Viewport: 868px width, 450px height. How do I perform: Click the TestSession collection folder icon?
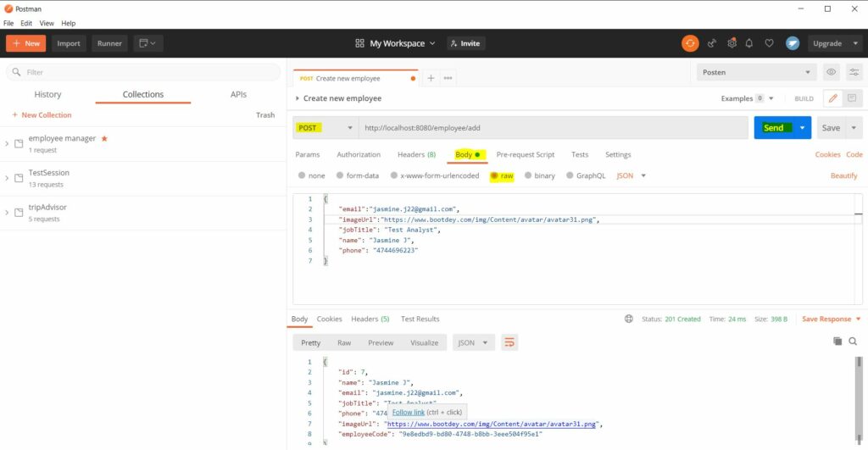click(x=19, y=178)
